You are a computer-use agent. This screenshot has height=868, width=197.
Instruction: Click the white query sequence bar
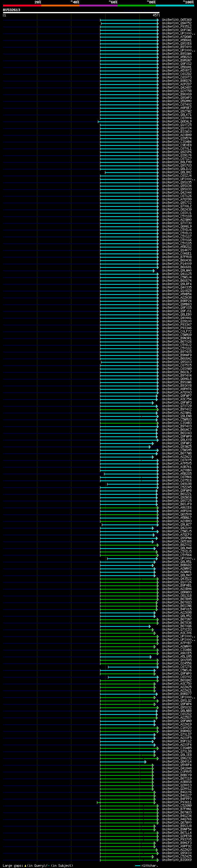[81, 13]
